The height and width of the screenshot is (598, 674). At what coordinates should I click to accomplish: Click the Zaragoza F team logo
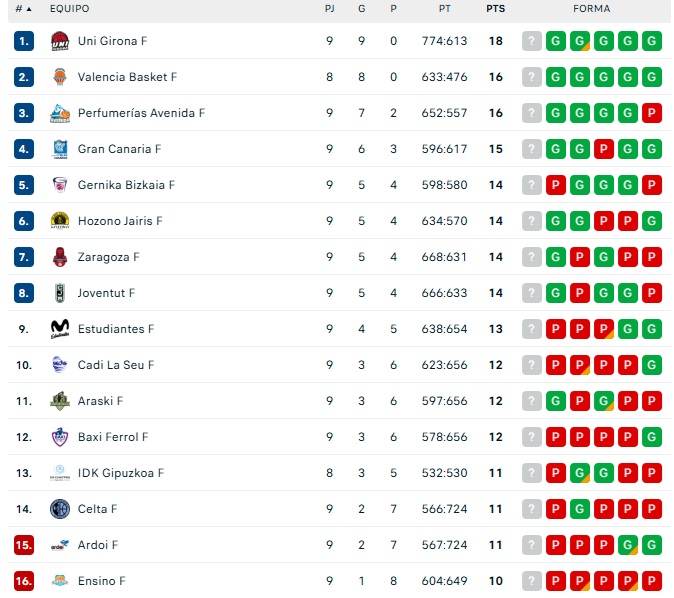pyautogui.click(x=59, y=257)
